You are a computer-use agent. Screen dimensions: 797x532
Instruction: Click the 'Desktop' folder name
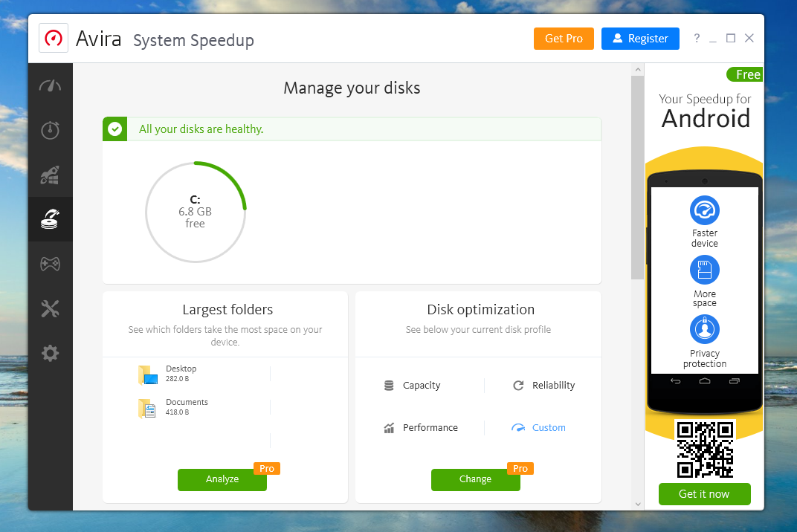[181, 369]
